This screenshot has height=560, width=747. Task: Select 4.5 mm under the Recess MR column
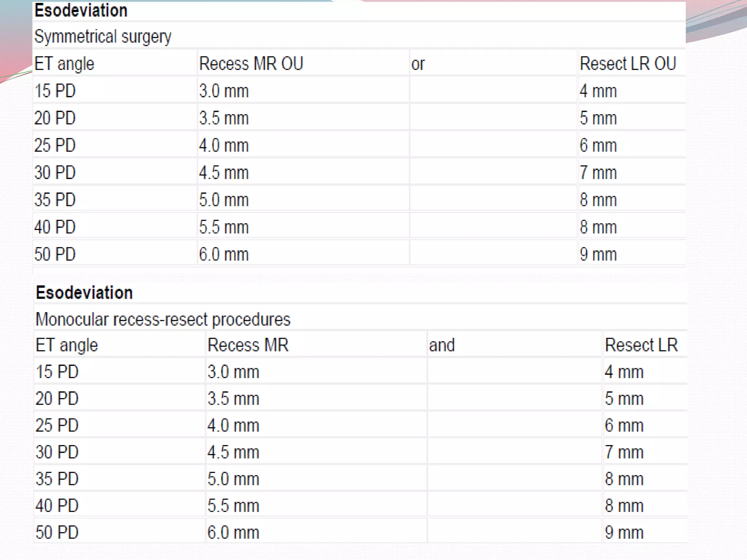coord(233,452)
